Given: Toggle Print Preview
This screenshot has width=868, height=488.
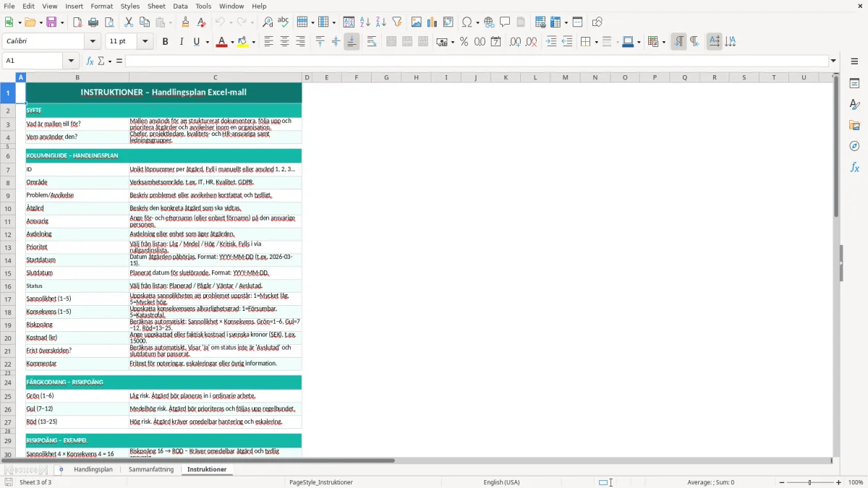Looking at the screenshot, I should [109, 22].
